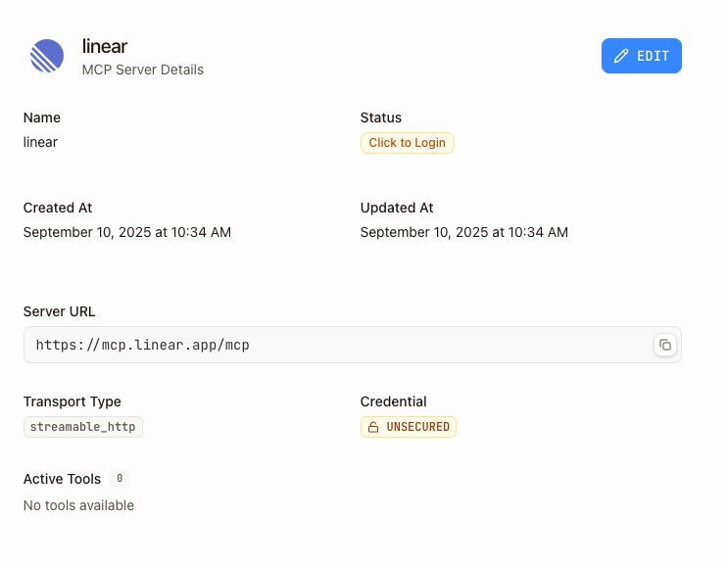Click the Created At date value

coord(127,232)
